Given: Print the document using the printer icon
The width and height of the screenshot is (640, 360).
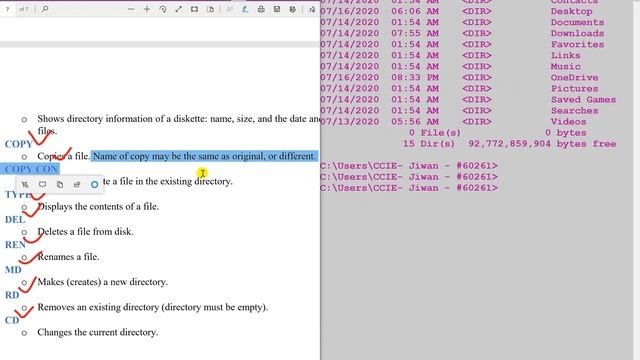Looking at the screenshot, I should (261, 9).
